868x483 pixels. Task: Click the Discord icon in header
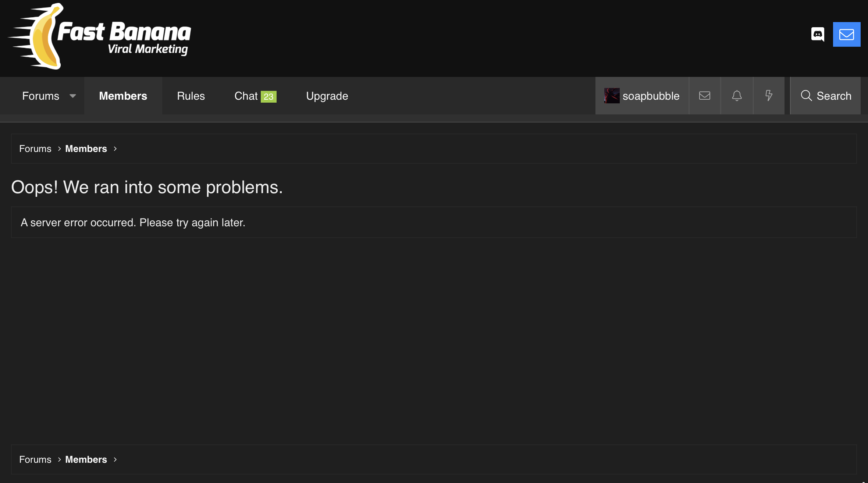817,35
